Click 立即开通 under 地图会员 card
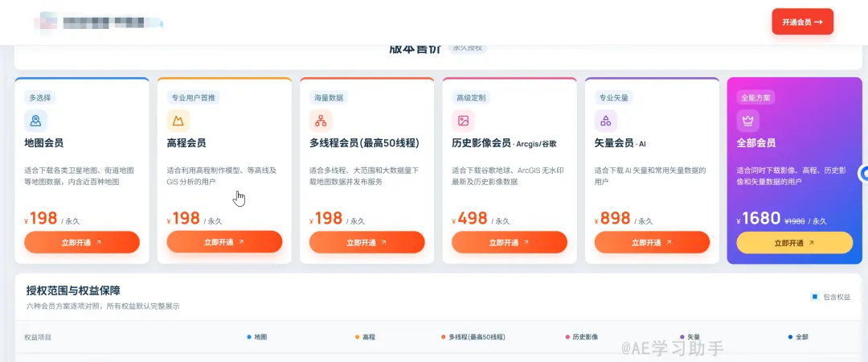The height and width of the screenshot is (362, 868). tap(82, 242)
